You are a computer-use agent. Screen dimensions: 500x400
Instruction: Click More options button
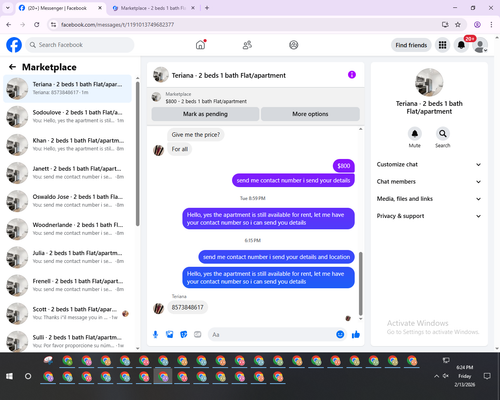pyautogui.click(x=310, y=114)
